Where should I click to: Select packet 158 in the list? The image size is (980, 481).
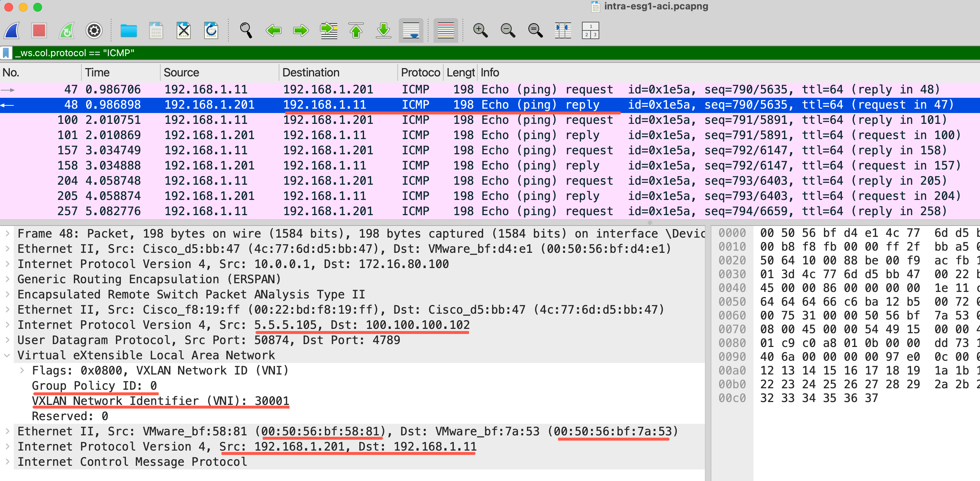(x=490, y=166)
